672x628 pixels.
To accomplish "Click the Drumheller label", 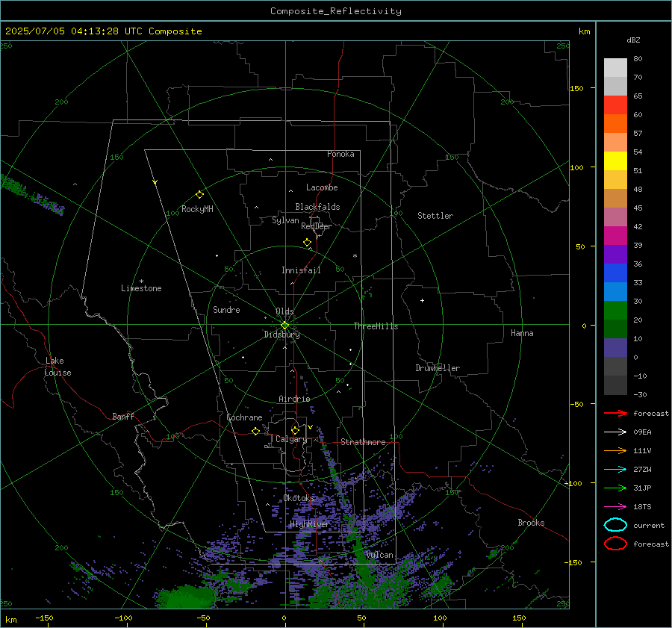I will (438, 368).
